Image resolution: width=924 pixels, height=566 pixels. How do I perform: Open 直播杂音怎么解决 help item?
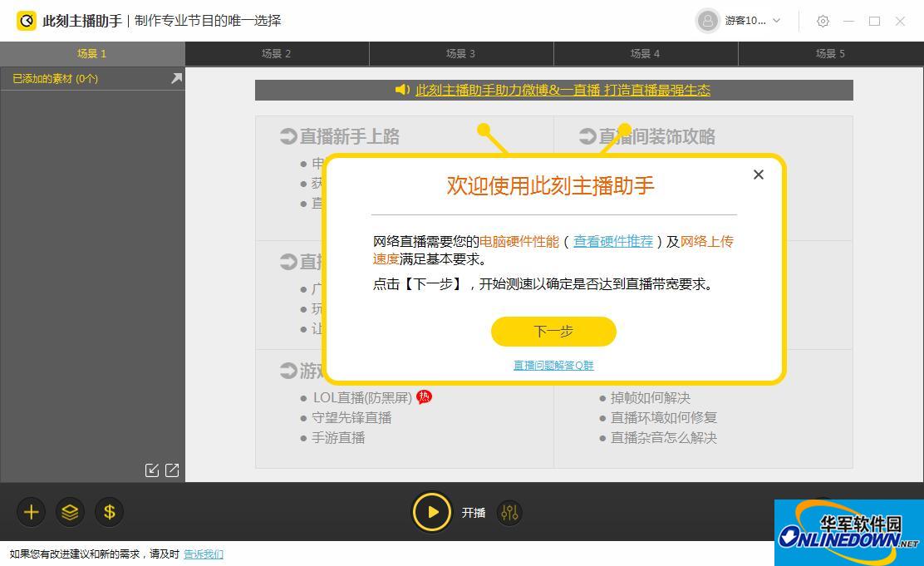(664, 438)
